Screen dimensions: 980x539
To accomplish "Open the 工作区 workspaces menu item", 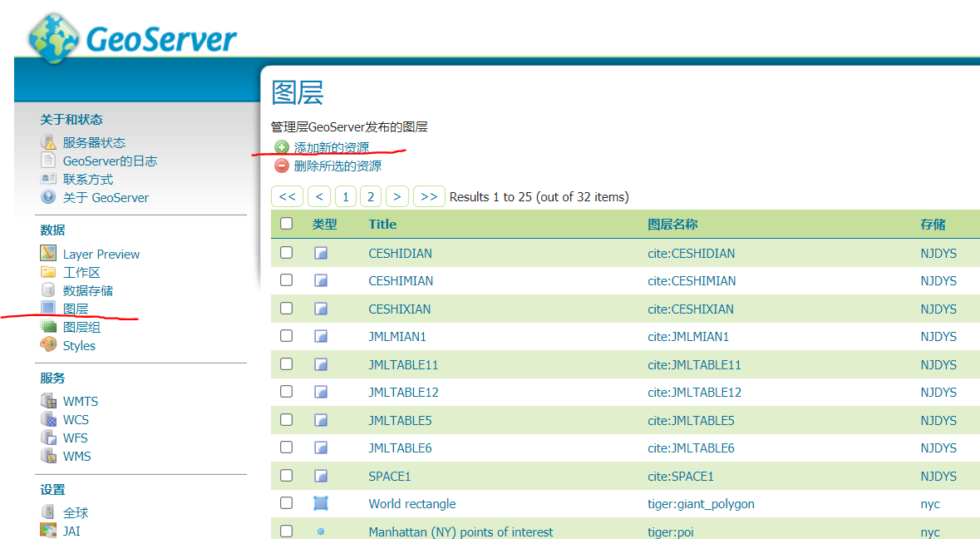I will click(x=81, y=273).
